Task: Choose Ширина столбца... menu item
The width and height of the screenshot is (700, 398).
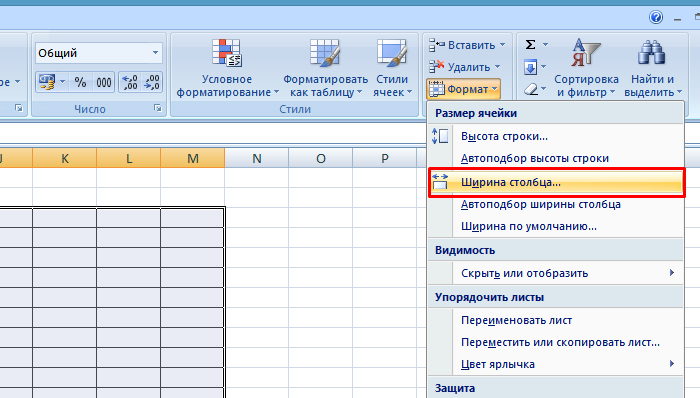Action: [x=556, y=182]
